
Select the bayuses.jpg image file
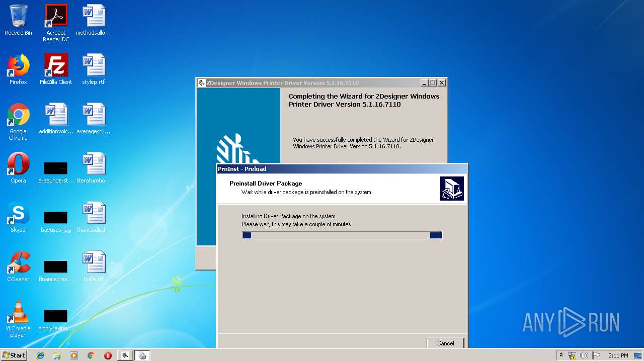coord(56,221)
